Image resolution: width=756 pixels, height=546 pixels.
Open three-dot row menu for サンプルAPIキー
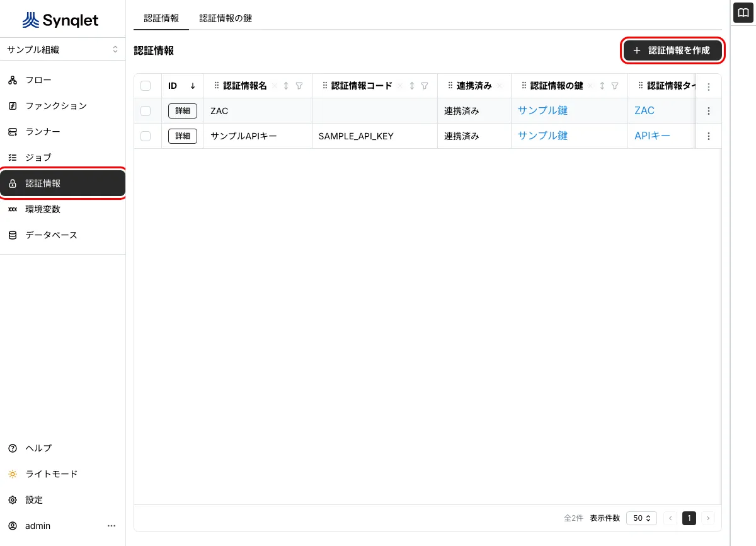[x=709, y=136]
